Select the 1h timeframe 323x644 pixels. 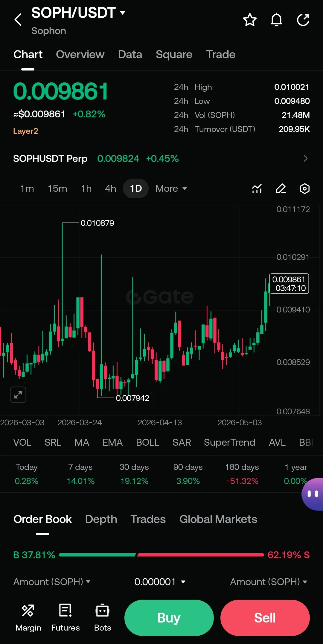click(x=86, y=188)
